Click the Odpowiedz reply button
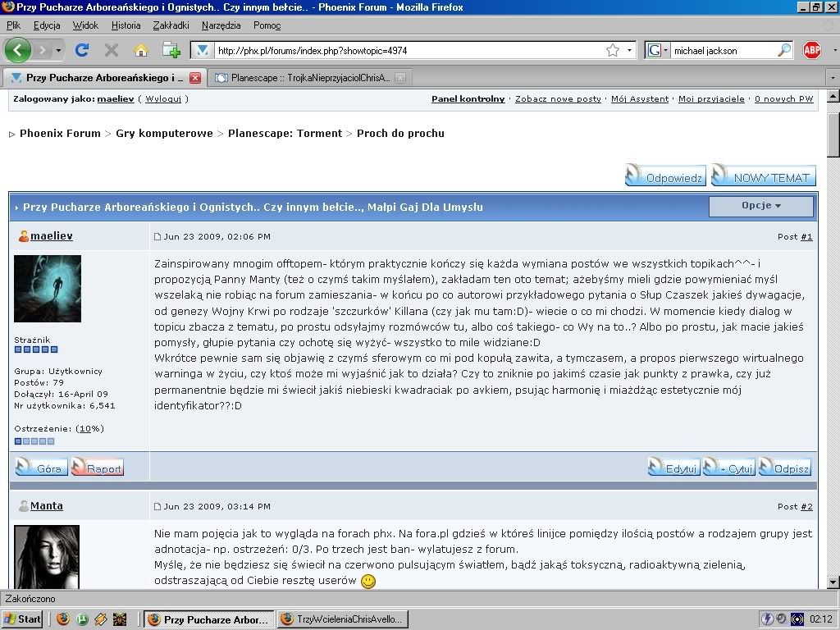The height and width of the screenshot is (630, 840). click(665, 176)
